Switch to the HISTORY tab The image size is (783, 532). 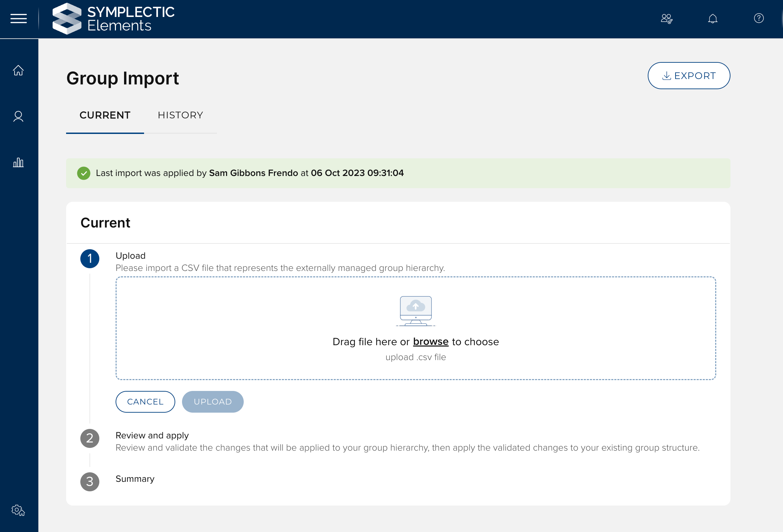[x=180, y=115]
